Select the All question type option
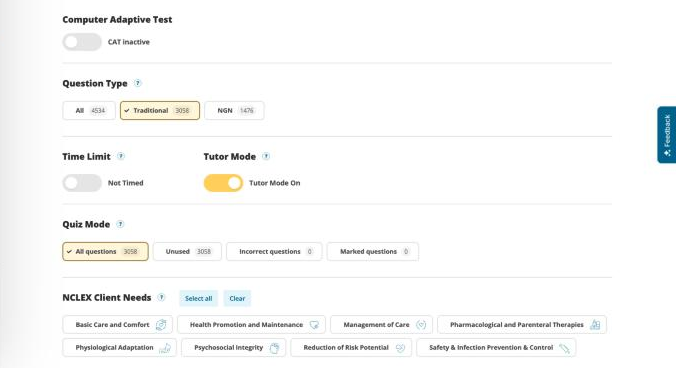The width and height of the screenshot is (676, 368). (x=89, y=110)
